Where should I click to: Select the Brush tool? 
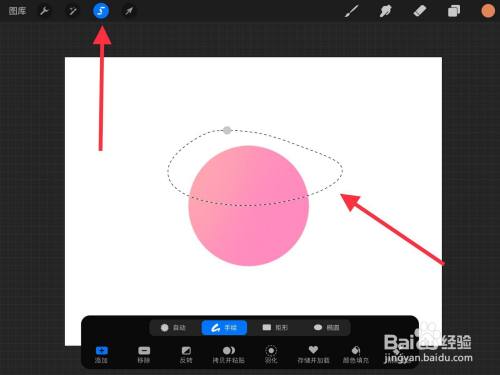click(x=351, y=11)
